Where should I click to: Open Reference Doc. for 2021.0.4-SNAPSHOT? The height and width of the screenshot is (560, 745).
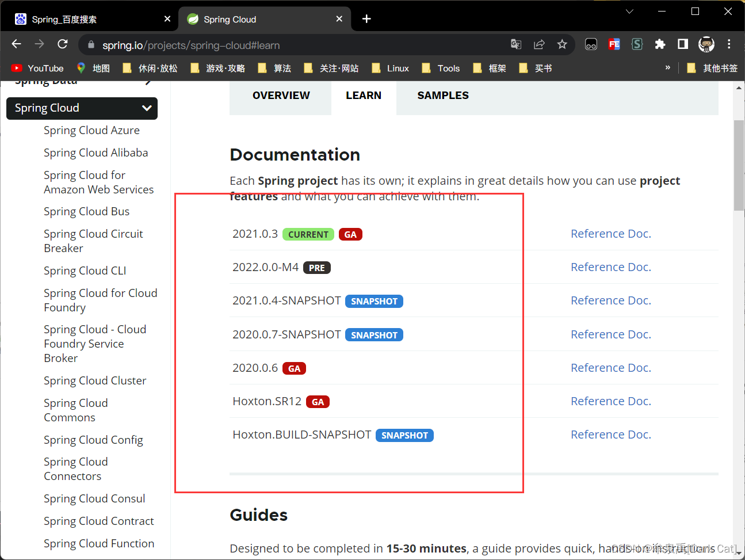click(x=611, y=300)
